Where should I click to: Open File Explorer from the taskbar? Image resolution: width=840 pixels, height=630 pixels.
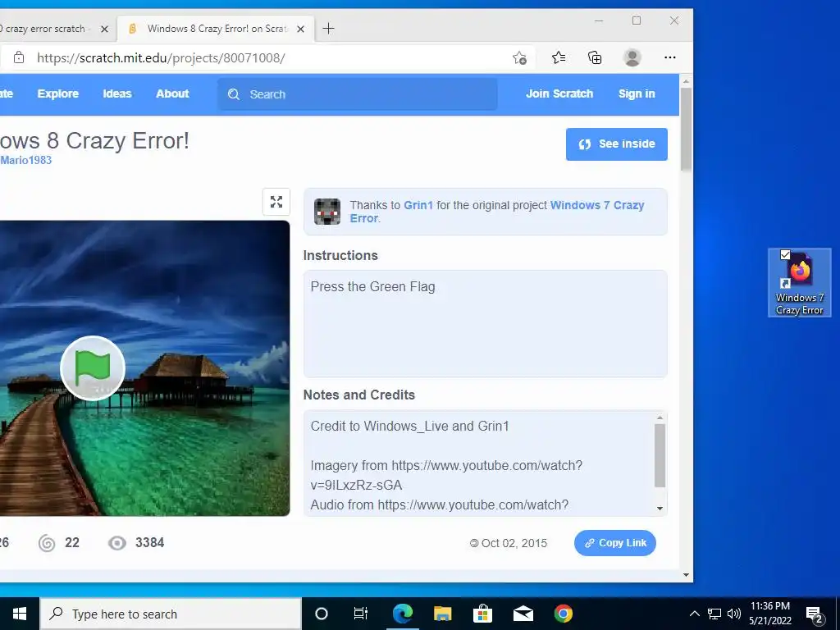(x=442, y=614)
